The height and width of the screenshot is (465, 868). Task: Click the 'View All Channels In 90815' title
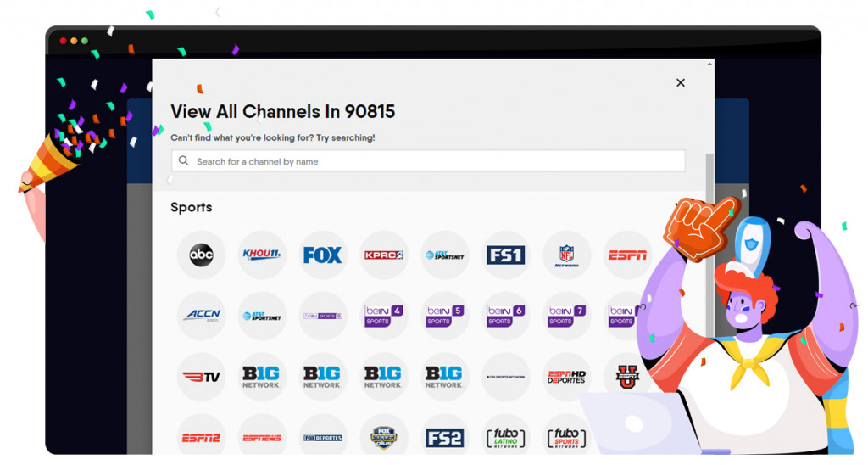(282, 111)
